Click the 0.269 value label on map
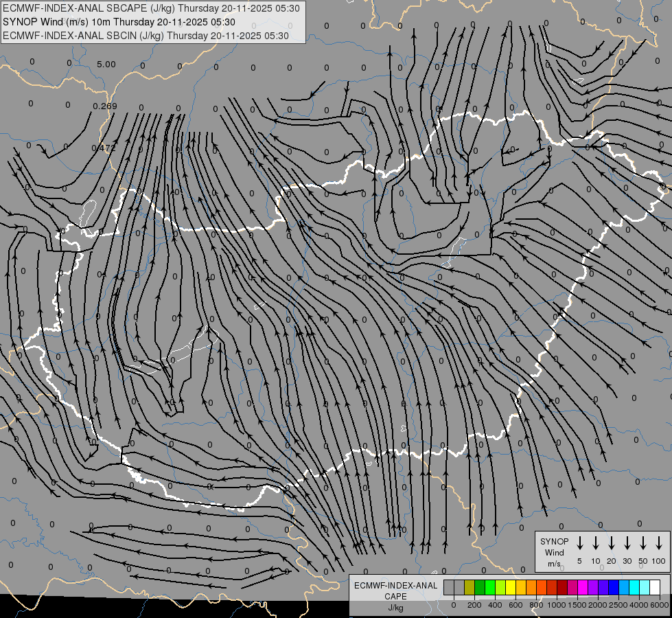 pyautogui.click(x=104, y=106)
